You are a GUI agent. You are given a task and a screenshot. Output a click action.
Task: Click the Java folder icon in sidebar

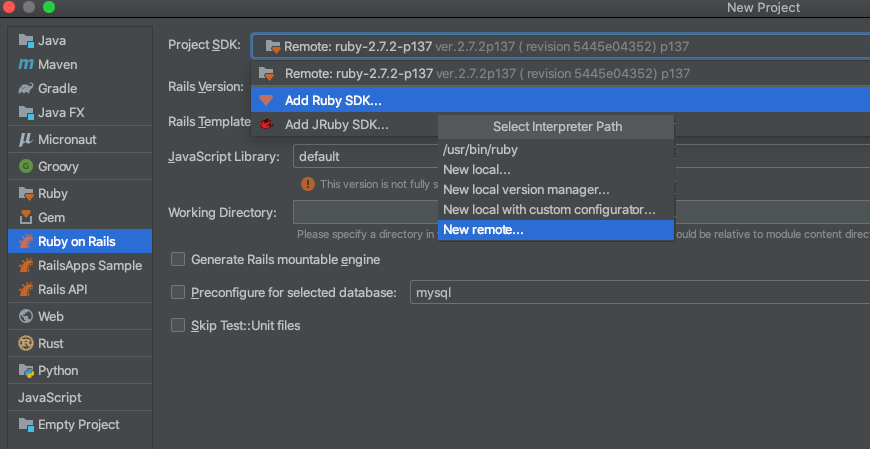[x=26, y=41]
